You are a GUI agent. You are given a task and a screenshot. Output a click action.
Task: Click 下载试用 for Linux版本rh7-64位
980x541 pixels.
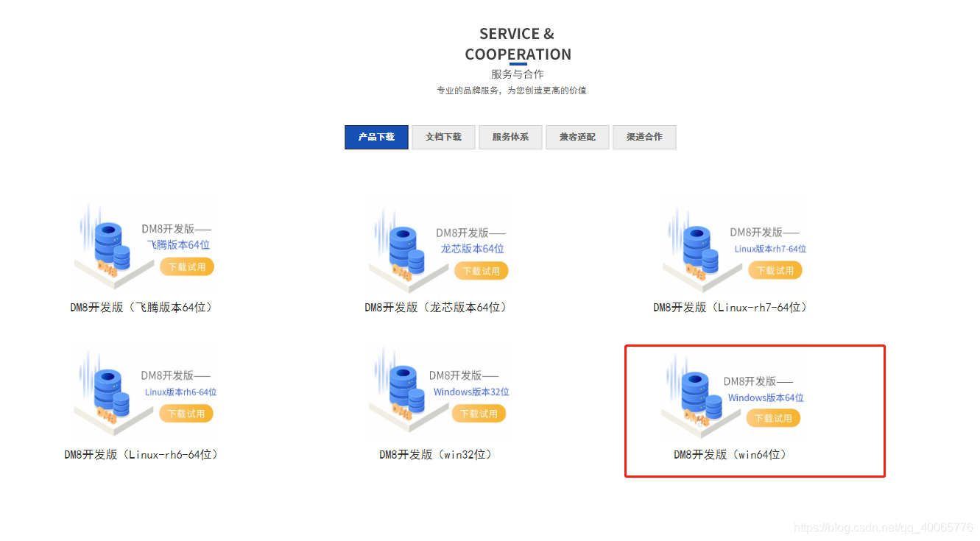[775, 270]
